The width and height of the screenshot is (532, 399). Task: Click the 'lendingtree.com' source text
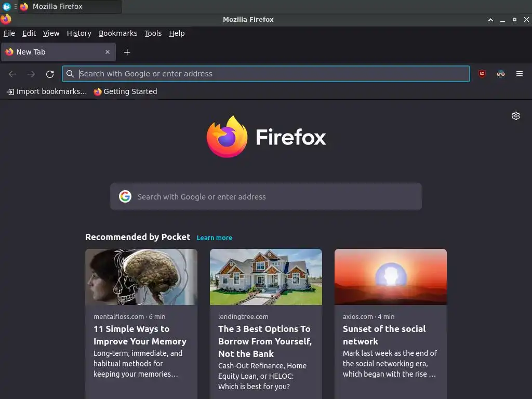click(243, 316)
